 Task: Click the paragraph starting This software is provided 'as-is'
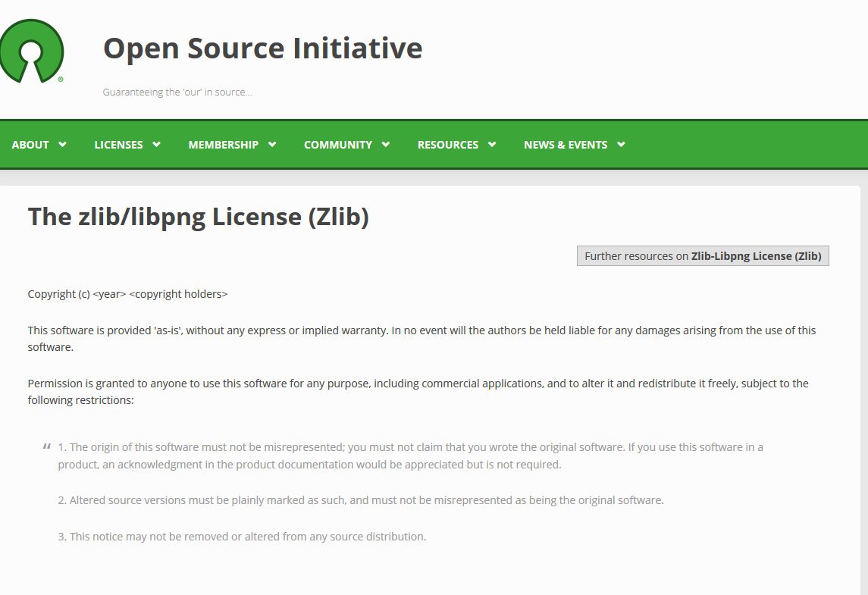click(x=421, y=338)
